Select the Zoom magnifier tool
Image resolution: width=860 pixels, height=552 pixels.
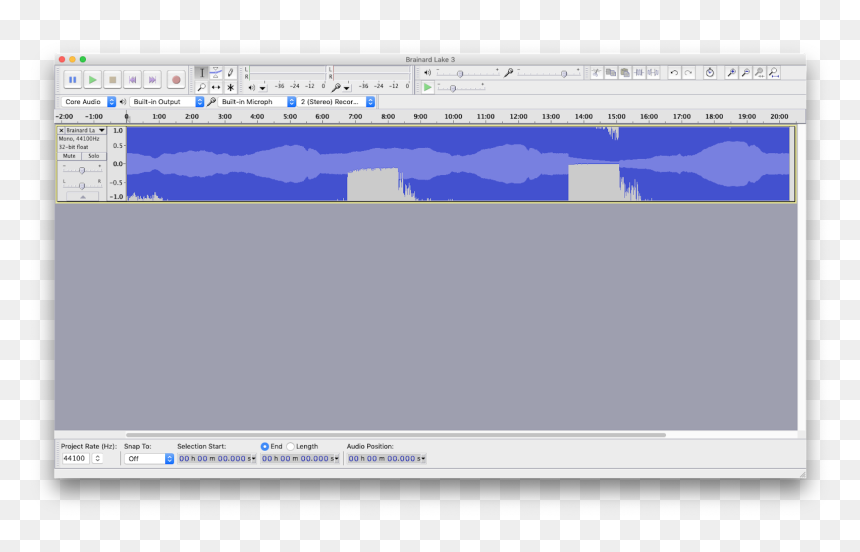201,87
